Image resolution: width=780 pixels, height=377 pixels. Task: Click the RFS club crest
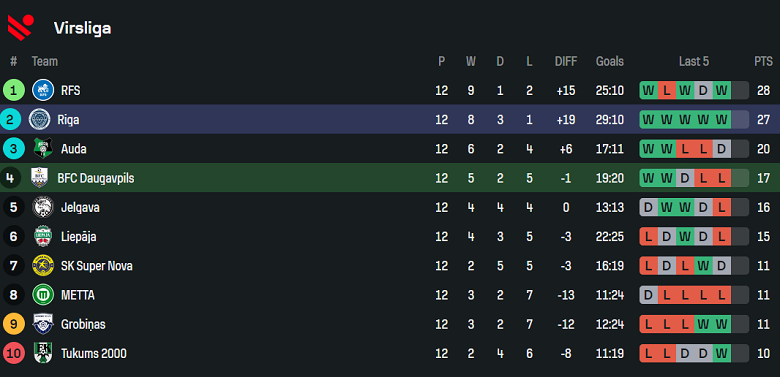click(43, 91)
